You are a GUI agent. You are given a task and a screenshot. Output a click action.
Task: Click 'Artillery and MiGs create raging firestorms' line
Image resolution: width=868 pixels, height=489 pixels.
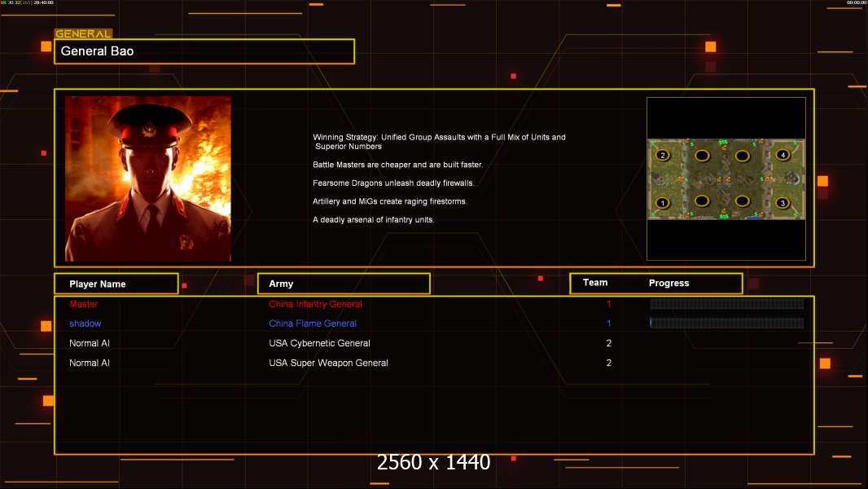click(390, 201)
